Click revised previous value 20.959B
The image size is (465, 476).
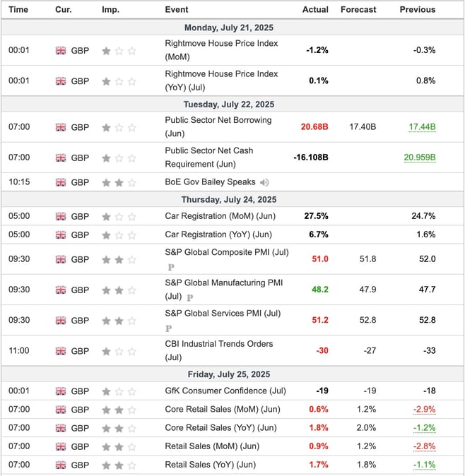[420, 157]
